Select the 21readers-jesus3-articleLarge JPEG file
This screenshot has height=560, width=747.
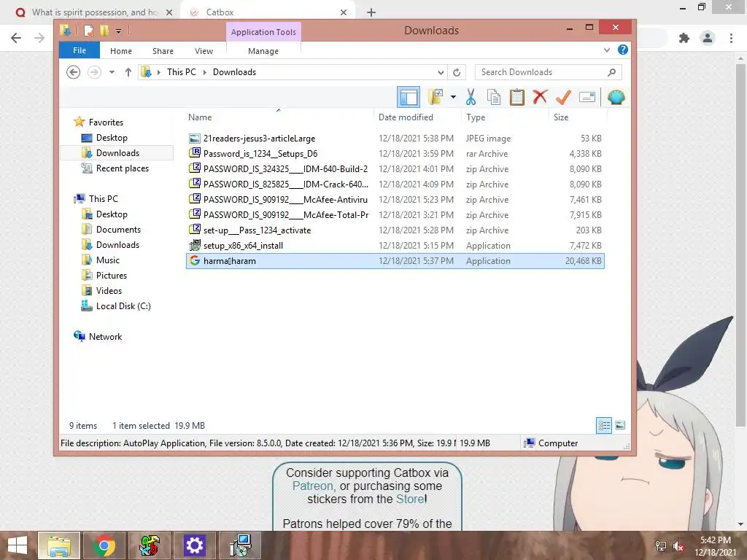395,138
